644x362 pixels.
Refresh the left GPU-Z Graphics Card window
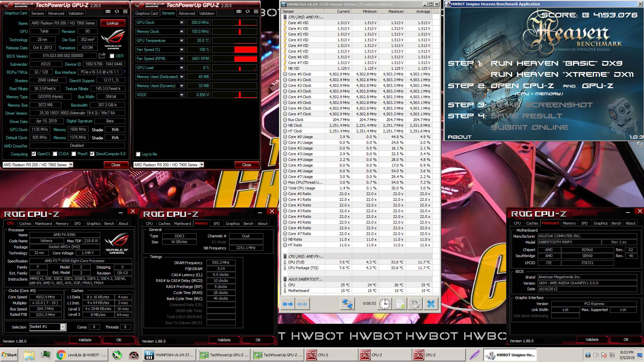117,11
